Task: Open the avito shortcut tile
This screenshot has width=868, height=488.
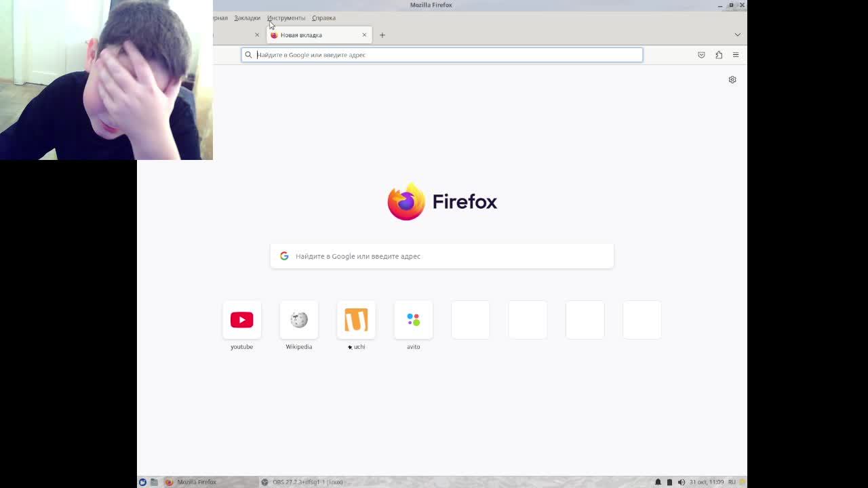Action: pyautogui.click(x=413, y=320)
